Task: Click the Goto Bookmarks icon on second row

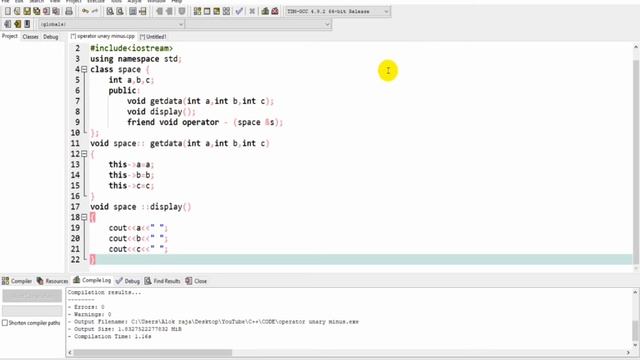Action: pyautogui.click(x=27, y=24)
